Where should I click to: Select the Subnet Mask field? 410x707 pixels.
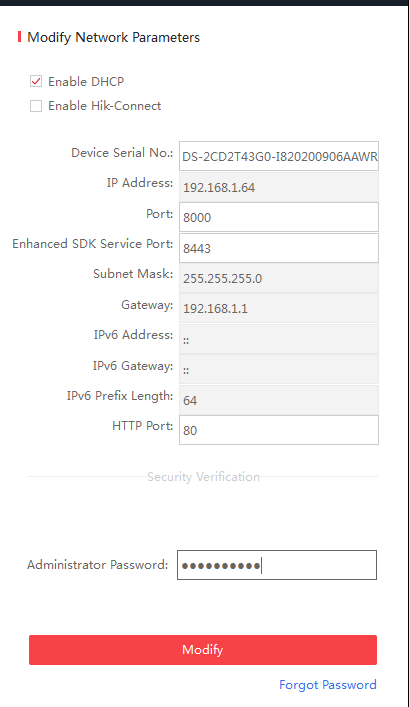click(x=279, y=278)
